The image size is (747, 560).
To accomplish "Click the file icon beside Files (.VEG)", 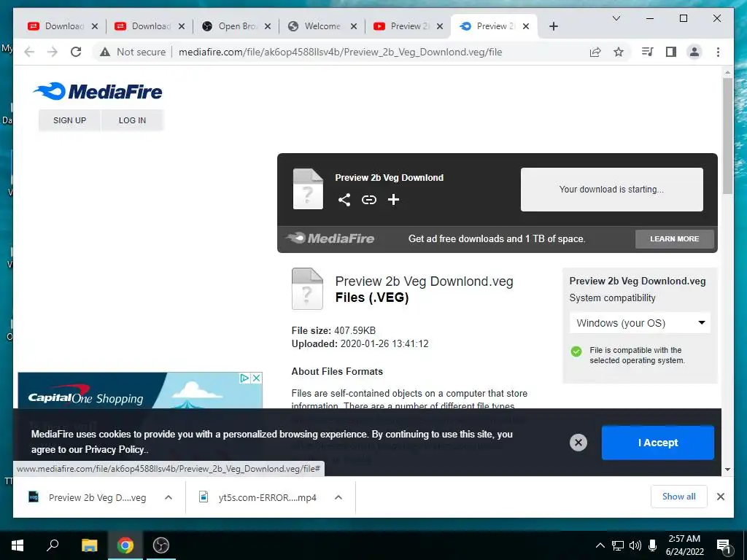I will tap(307, 289).
